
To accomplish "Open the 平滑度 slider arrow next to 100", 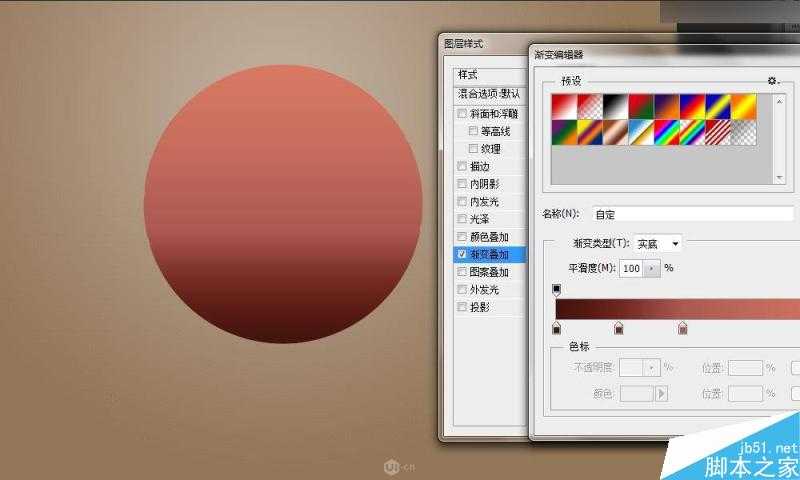I will 652,268.
